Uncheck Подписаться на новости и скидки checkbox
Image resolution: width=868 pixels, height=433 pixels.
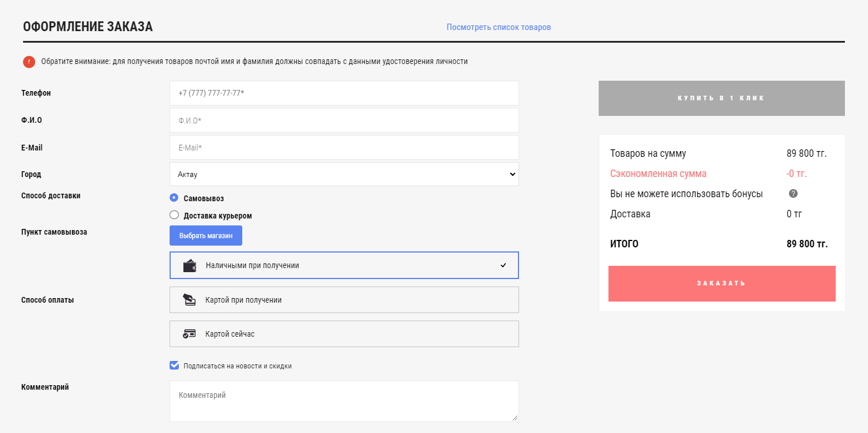(x=174, y=366)
